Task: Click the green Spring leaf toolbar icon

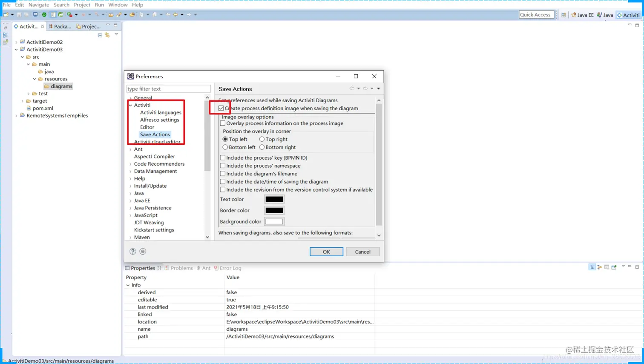Action: [60, 14]
